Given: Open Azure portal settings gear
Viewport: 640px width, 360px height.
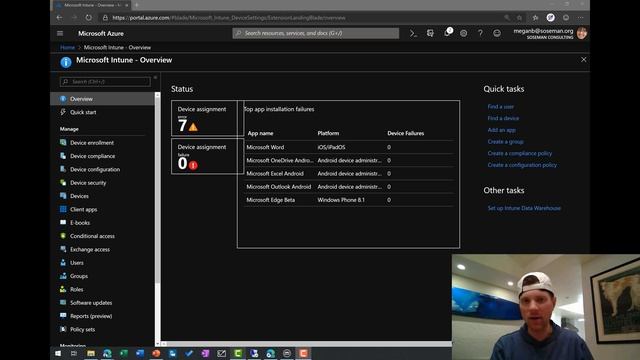Looking at the screenshot, I should click(x=464, y=33).
